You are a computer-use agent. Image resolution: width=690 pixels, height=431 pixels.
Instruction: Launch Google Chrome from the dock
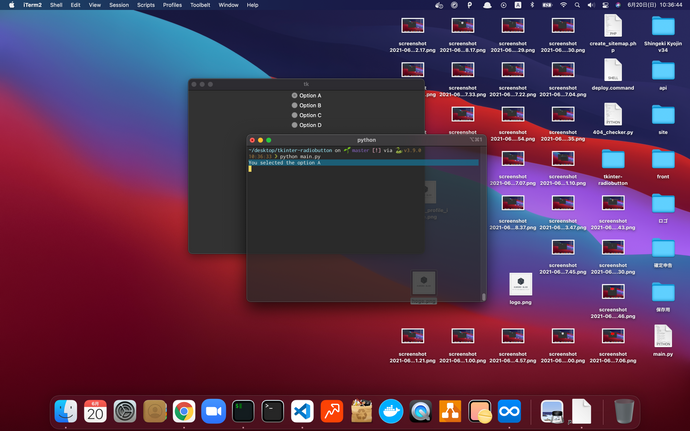[183, 410]
